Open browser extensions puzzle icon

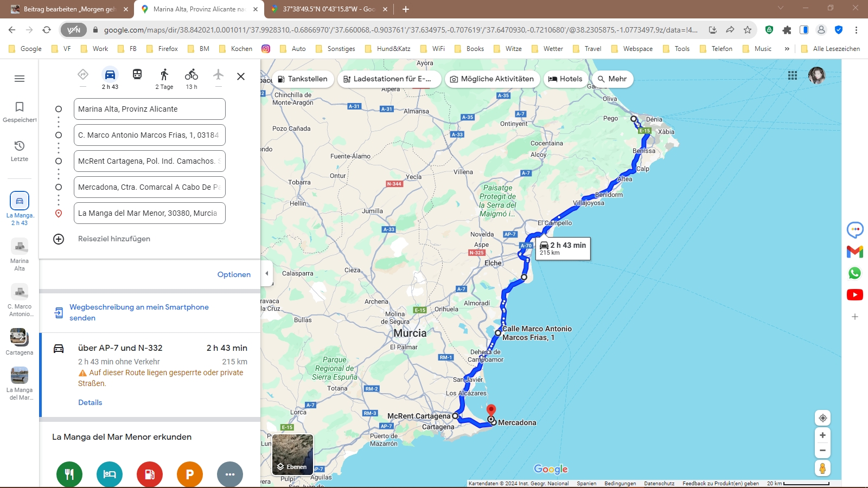[x=787, y=30]
